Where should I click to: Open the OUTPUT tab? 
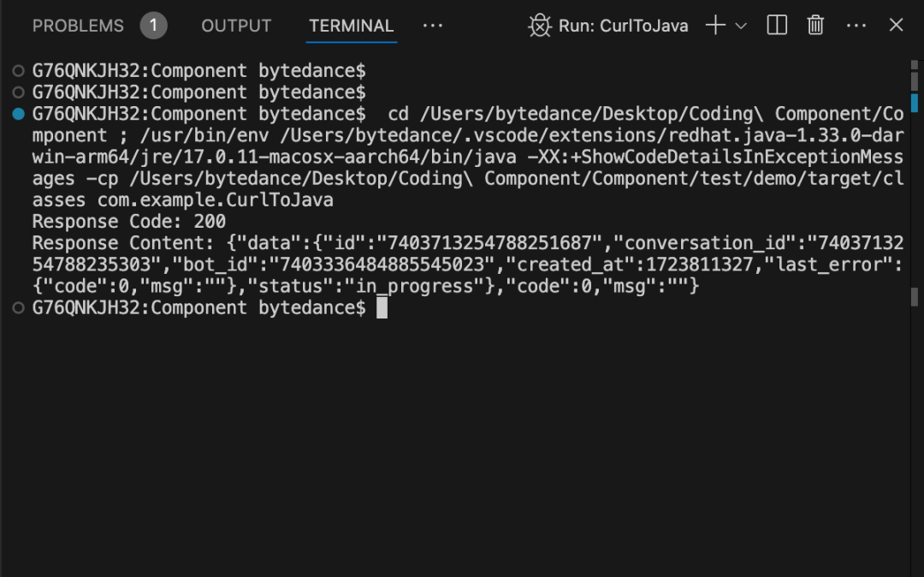[x=236, y=26]
